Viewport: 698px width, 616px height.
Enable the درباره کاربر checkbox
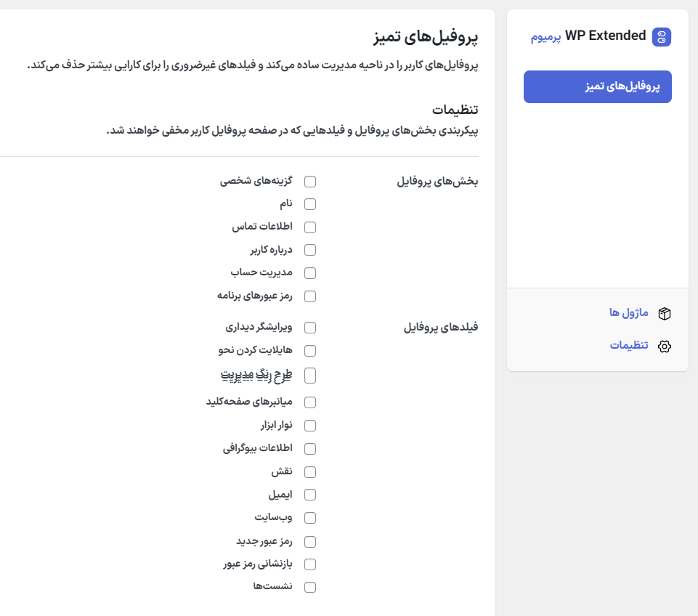310,250
